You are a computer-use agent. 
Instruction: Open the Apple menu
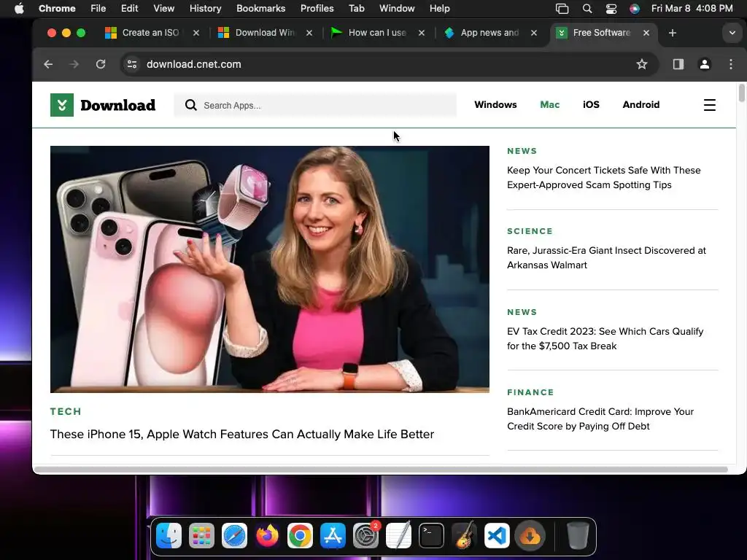pyautogui.click(x=19, y=9)
